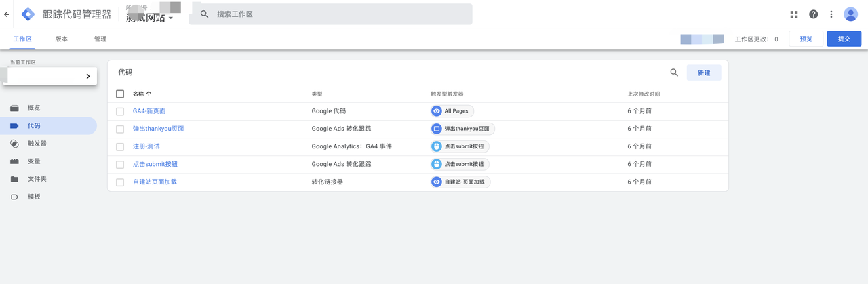Open the 注册-测试 tag link
Screen dimensions: 868x284
click(x=146, y=146)
